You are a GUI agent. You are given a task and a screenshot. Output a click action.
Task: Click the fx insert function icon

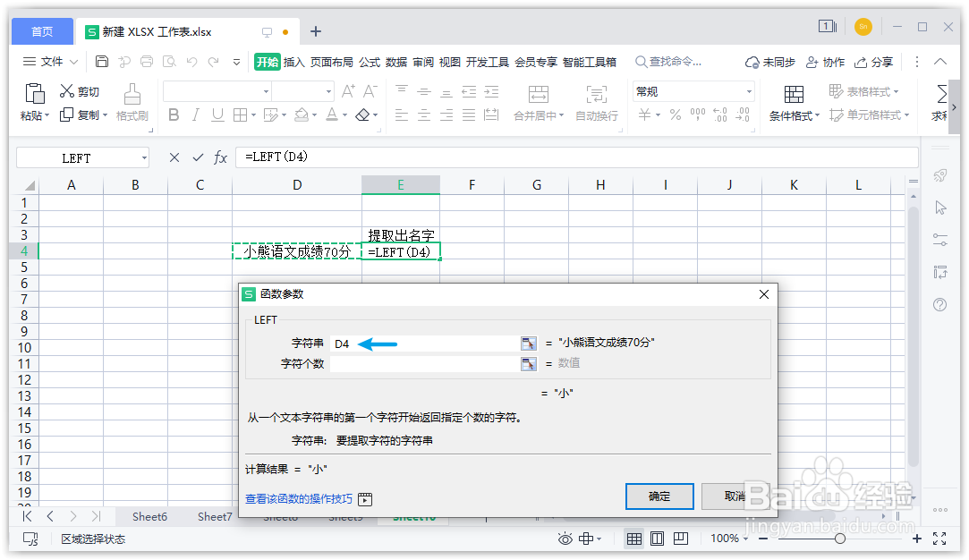click(220, 157)
